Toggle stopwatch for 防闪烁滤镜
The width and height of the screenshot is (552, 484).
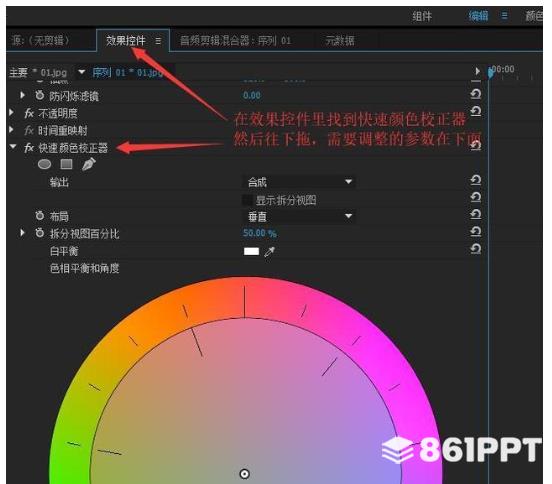click(x=40, y=95)
